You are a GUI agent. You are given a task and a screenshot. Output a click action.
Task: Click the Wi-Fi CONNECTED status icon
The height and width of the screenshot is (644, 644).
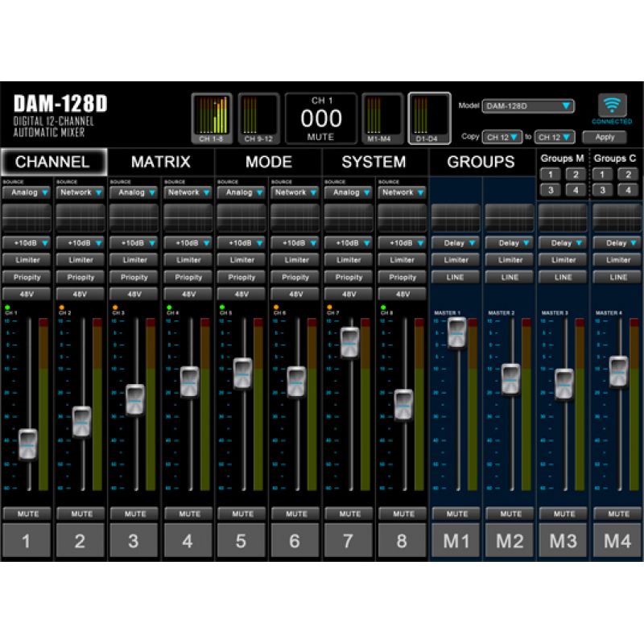point(613,106)
